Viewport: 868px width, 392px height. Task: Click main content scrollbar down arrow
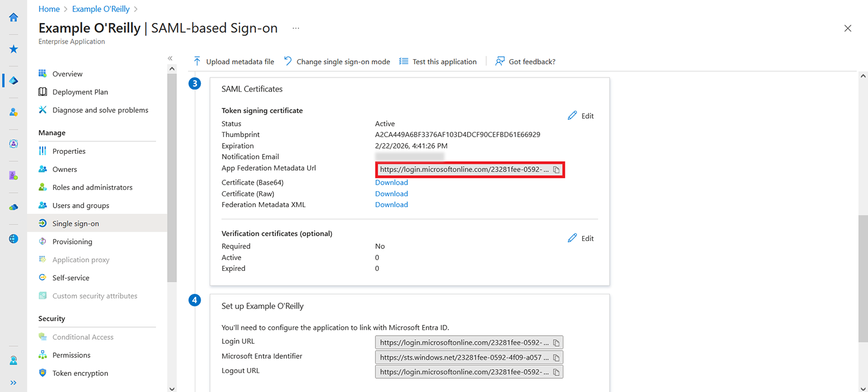862,388
